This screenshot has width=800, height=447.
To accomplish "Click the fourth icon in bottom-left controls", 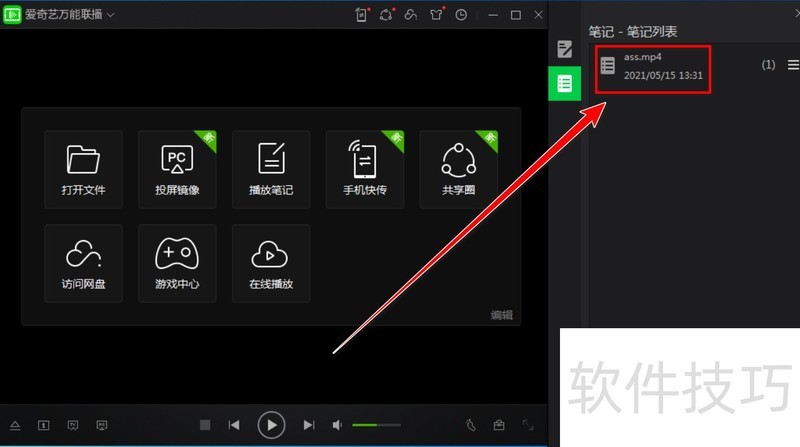I will point(102,425).
